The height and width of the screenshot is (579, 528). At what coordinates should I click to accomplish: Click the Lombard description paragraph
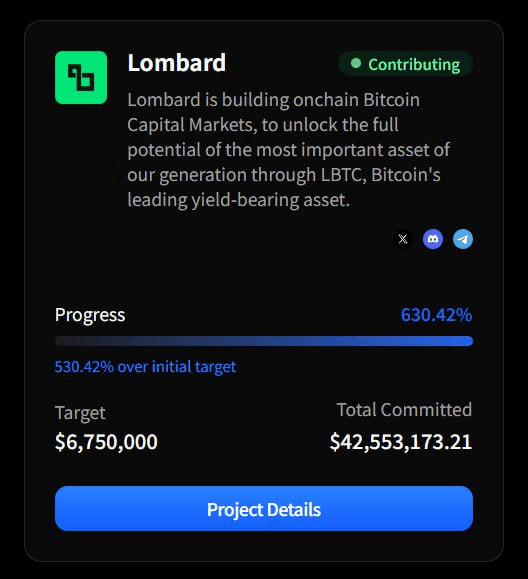289,150
